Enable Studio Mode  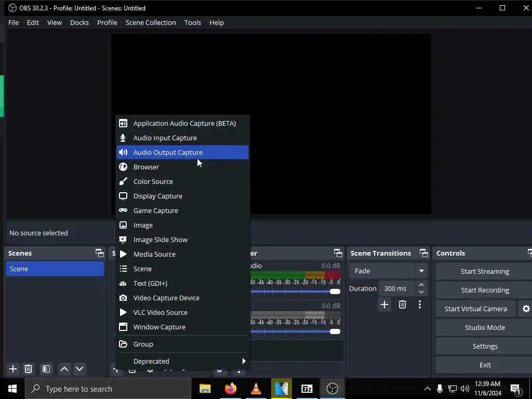pos(485,327)
